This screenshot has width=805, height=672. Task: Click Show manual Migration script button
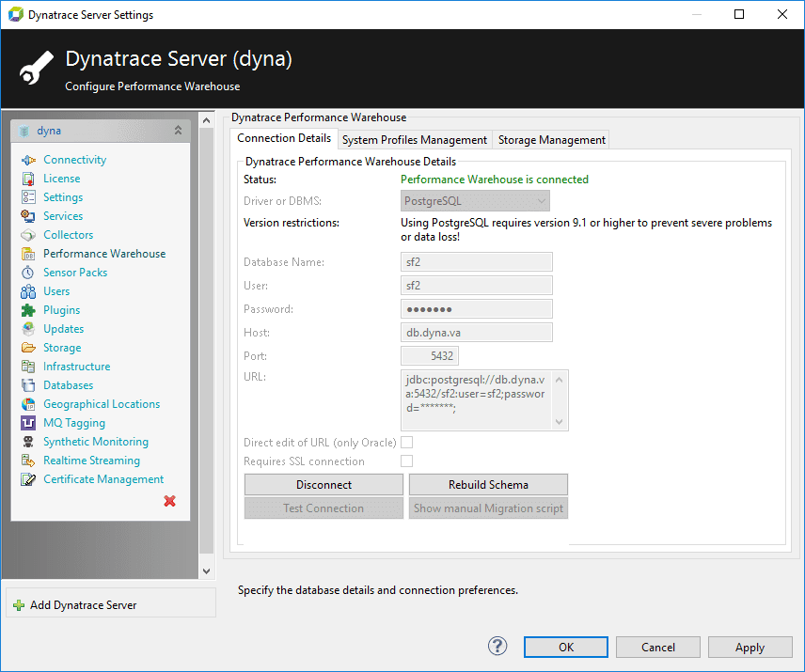click(x=488, y=508)
